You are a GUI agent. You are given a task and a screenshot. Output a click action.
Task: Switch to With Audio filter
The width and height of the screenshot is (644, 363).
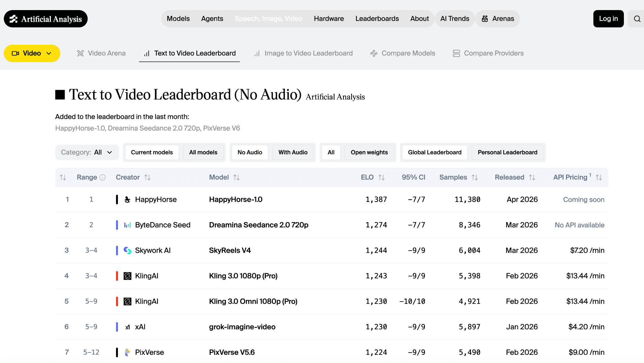pos(293,152)
